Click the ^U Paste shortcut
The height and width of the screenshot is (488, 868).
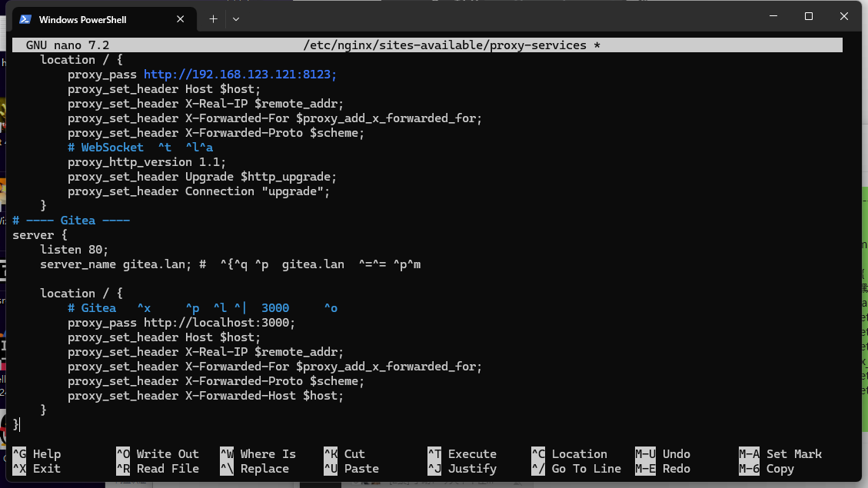(x=351, y=469)
